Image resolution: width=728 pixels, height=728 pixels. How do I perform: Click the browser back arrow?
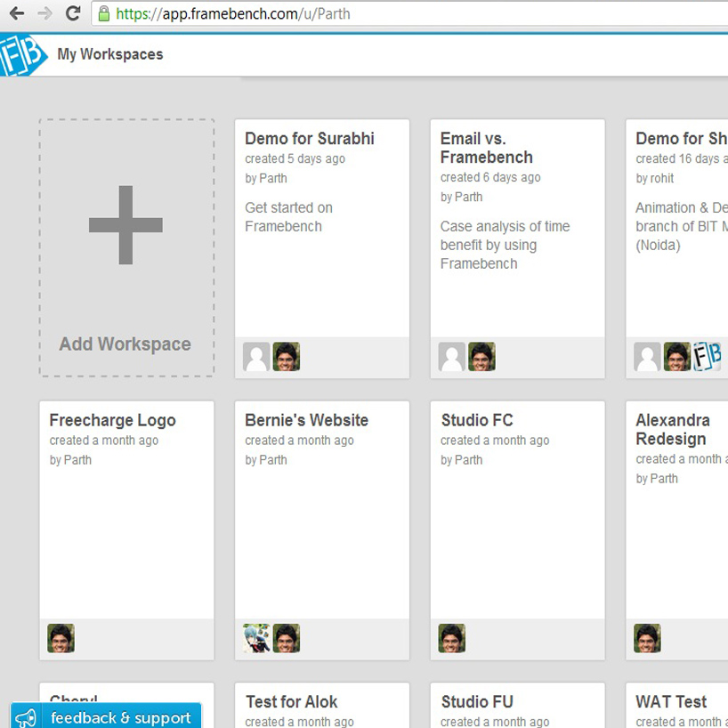[15, 13]
